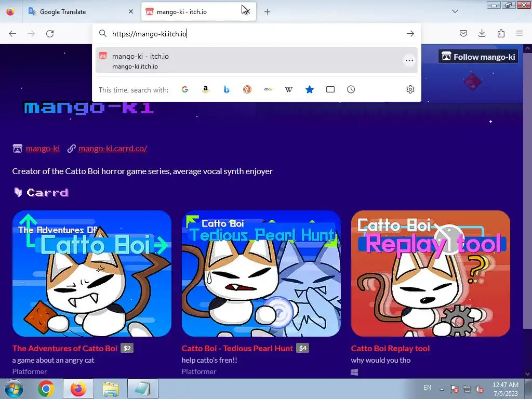Open The Adventures of Catto Boi thumbnail

[x=92, y=273]
